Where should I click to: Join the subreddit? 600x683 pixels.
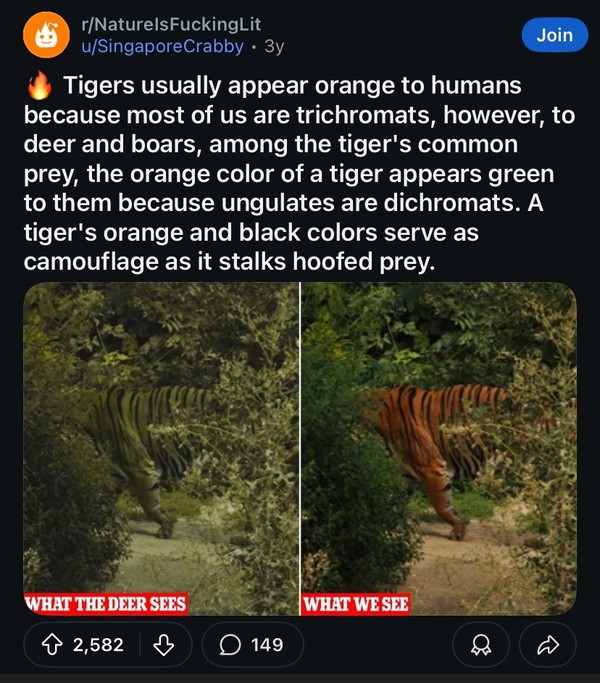coord(554,35)
